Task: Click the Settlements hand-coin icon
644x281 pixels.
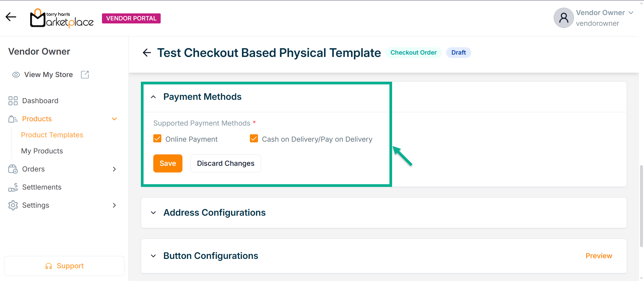Action: [x=13, y=187]
